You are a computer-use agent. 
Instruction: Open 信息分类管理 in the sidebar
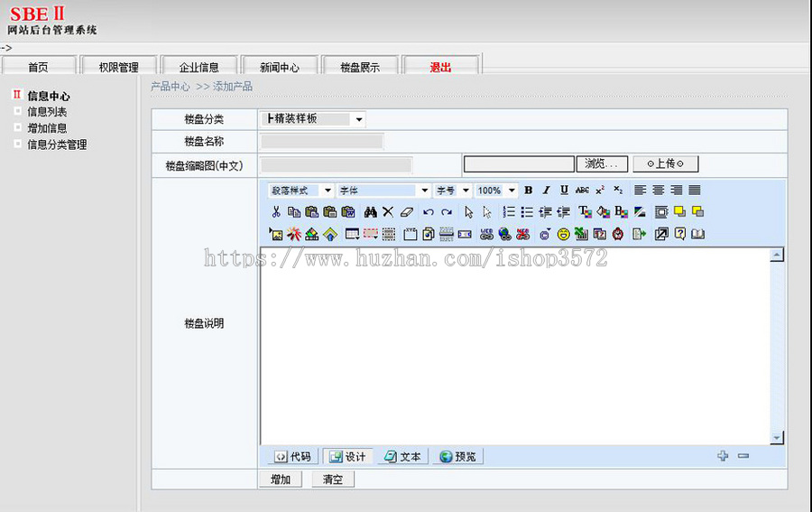57,144
